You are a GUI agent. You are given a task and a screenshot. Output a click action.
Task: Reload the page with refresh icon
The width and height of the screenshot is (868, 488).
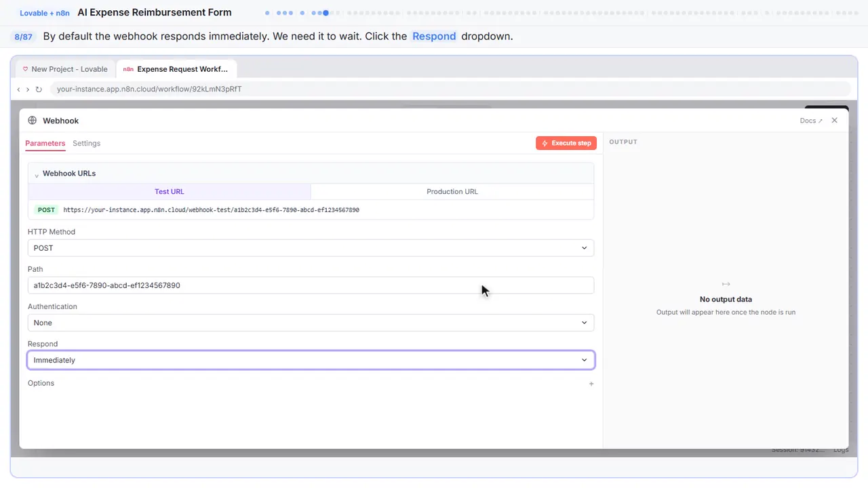(x=39, y=89)
